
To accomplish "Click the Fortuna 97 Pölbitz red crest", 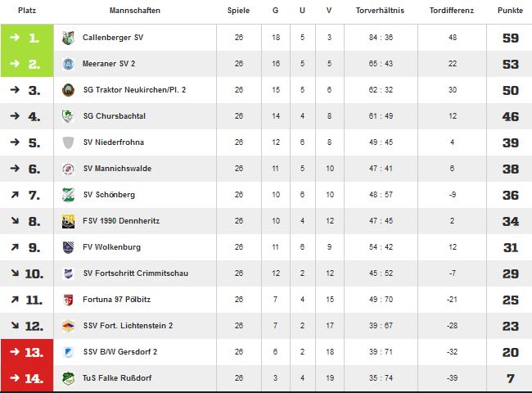I will coord(68,300).
